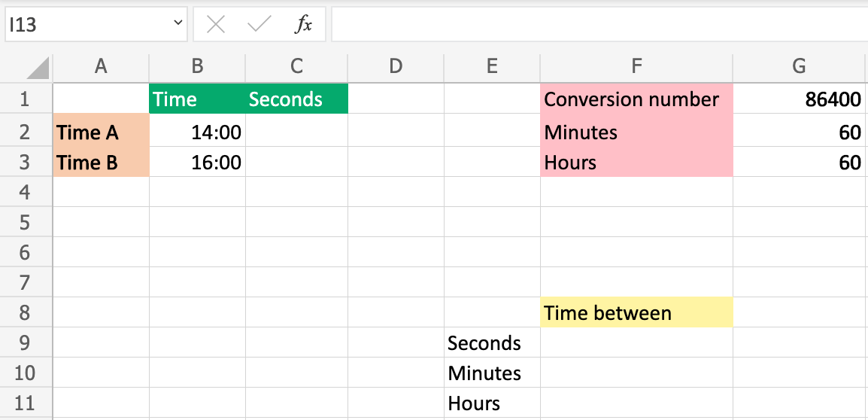Open the Name Box dropdown arrow
The height and width of the screenshot is (420, 868).
(x=178, y=24)
